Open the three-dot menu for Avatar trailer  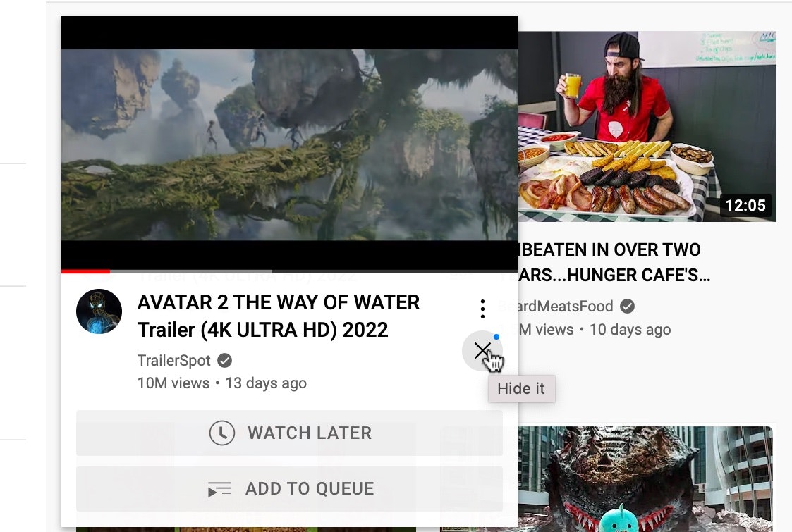click(x=483, y=309)
